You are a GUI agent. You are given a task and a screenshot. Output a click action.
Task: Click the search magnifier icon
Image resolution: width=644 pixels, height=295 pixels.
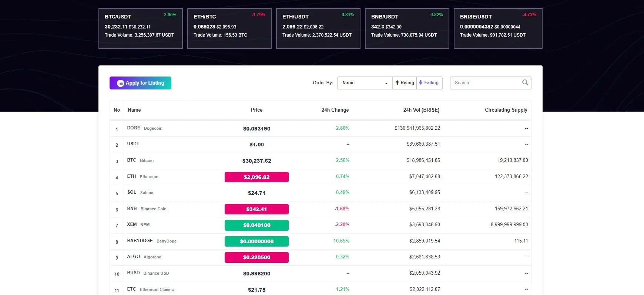(x=525, y=82)
